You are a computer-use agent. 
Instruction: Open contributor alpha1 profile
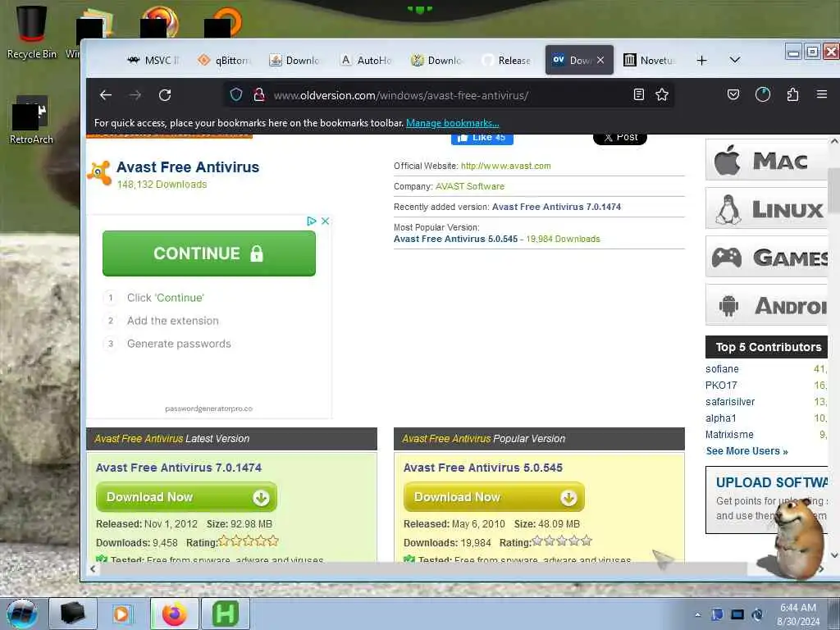point(721,418)
